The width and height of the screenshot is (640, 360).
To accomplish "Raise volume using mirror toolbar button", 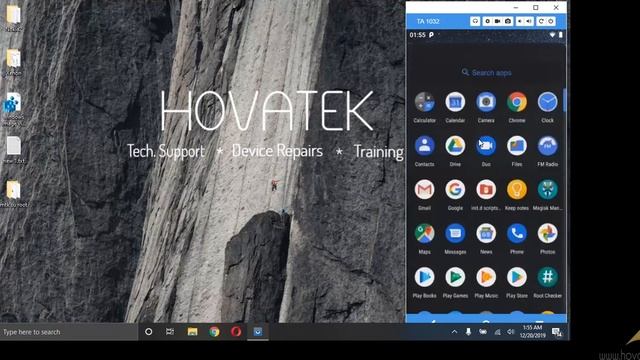I will 529,21.
